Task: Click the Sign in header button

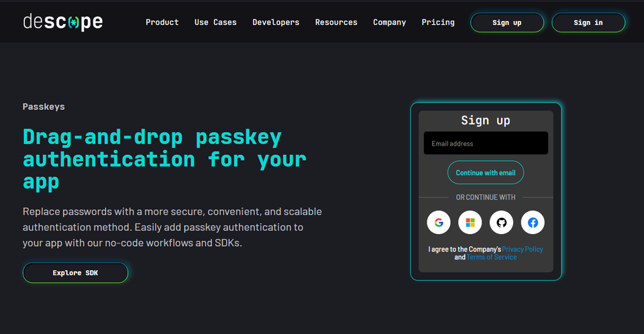Action: click(588, 23)
